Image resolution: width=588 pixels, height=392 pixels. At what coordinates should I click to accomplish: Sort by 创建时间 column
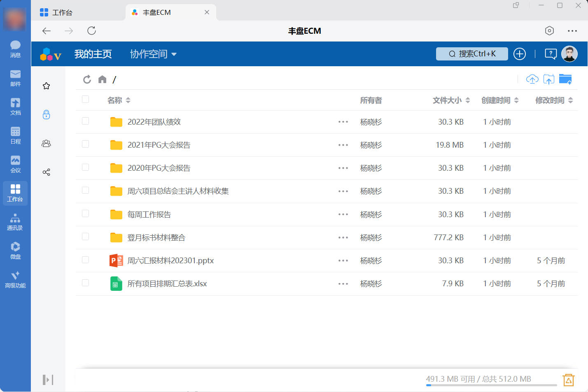500,100
